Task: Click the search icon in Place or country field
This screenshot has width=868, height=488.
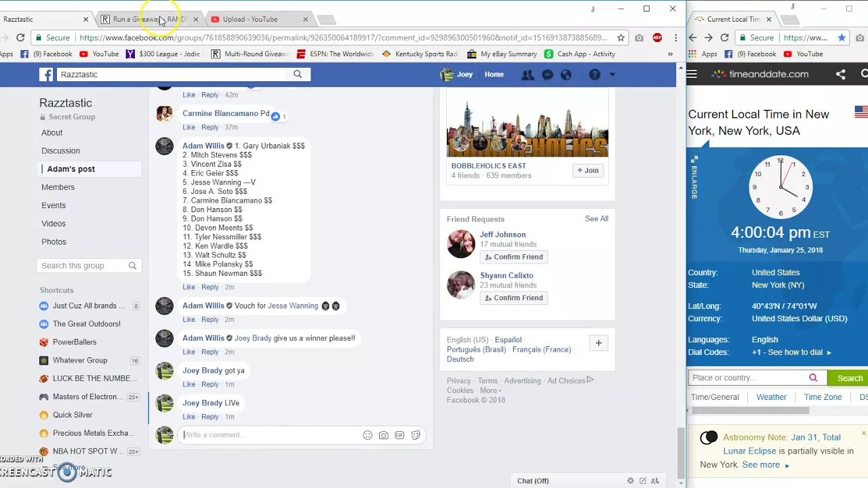Action: pyautogui.click(x=813, y=378)
